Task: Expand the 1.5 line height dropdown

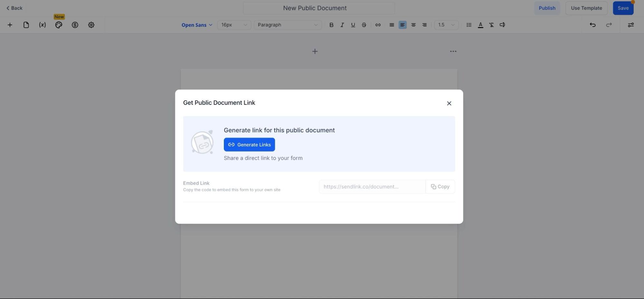Action: tap(446, 25)
